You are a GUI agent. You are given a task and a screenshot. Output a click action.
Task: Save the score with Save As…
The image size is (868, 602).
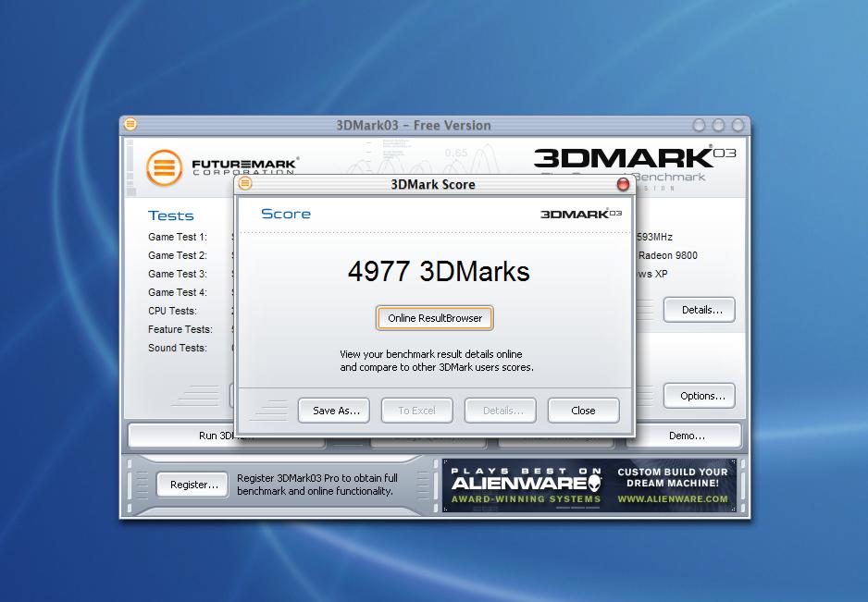tap(334, 411)
